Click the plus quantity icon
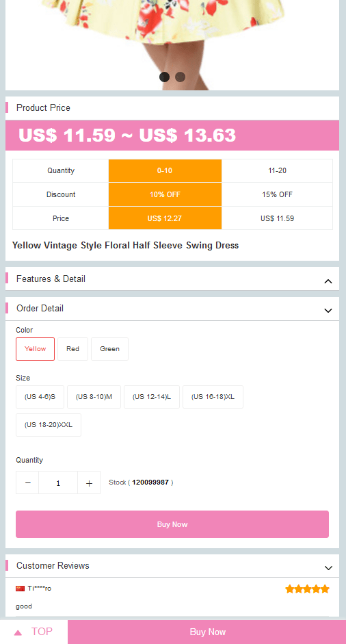This screenshot has width=346, height=644. pyautogui.click(x=89, y=482)
